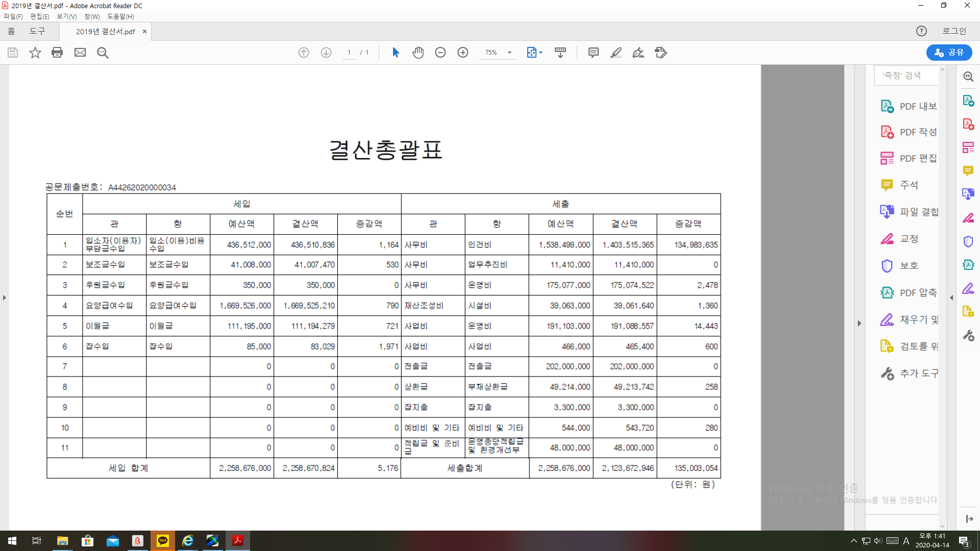Click the zoom in plus icon
980x551 pixels.
point(463,53)
